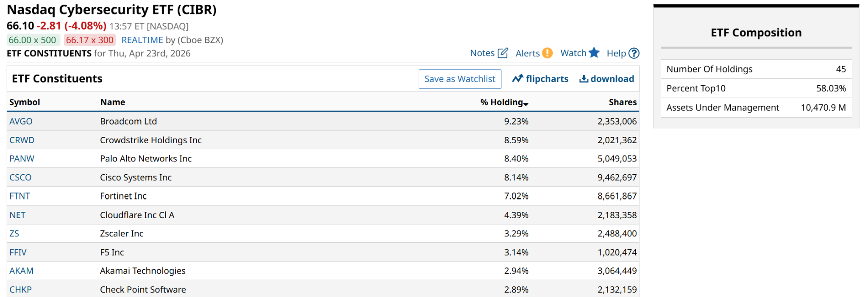Select Check Point Software name cell
The width and height of the screenshot is (868, 297).
[x=143, y=289]
